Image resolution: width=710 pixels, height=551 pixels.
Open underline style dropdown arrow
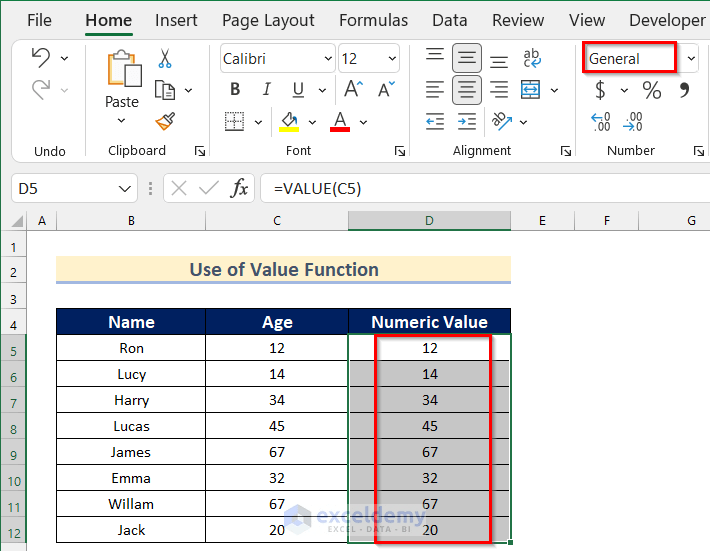point(322,90)
